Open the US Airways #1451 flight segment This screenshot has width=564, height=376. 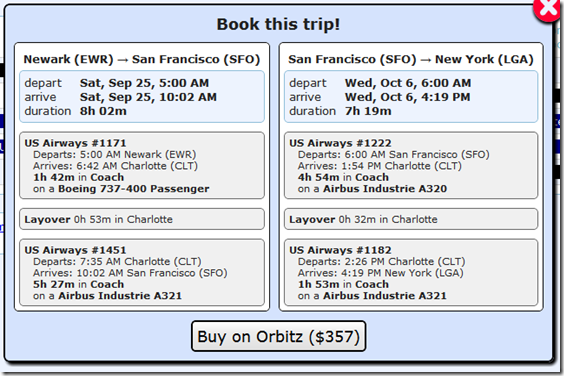point(142,273)
